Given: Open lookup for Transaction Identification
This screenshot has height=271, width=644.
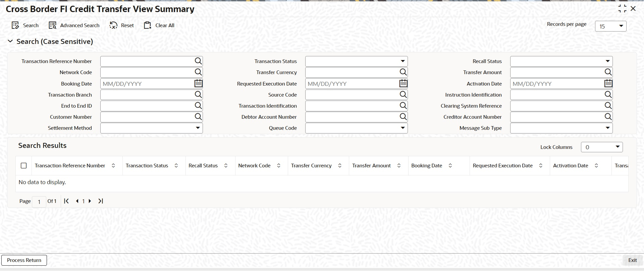Looking at the screenshot, I should tap(403, 106).
